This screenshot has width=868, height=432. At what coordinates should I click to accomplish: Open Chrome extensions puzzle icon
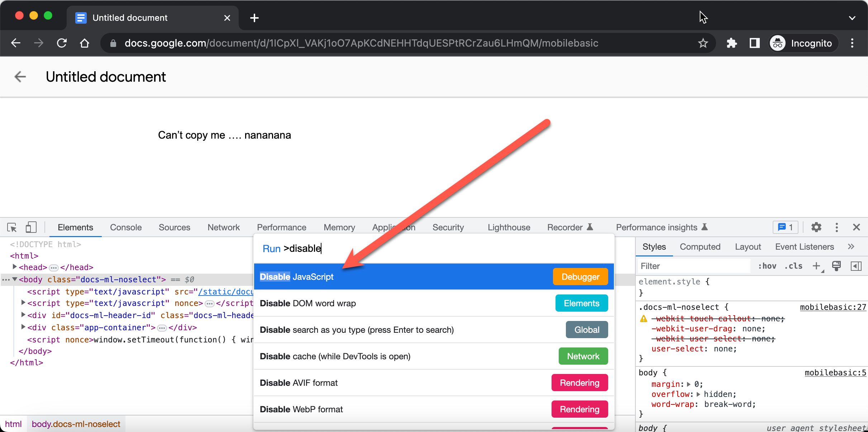(x=731, y=43)
